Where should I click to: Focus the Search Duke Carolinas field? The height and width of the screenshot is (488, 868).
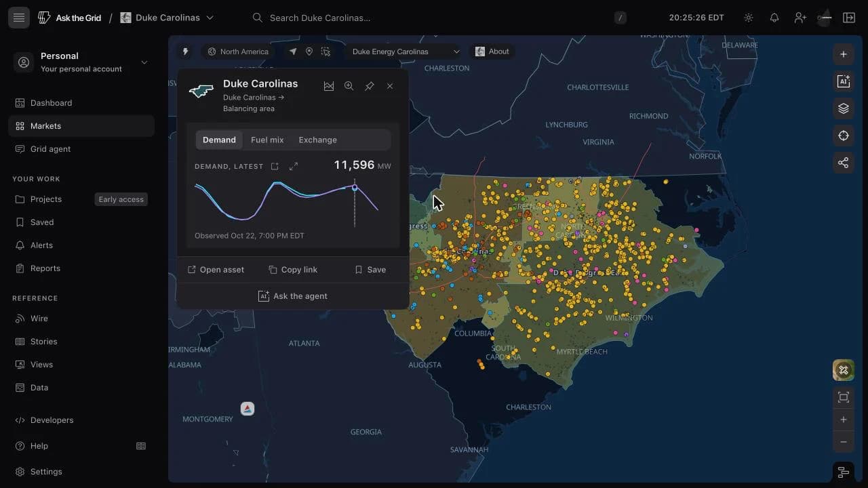[440, 18]
